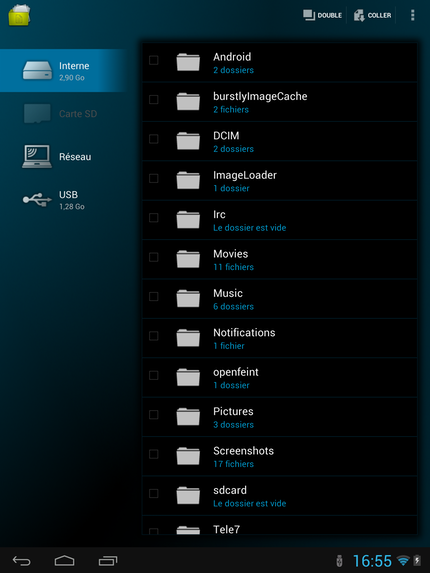The image size is (430, 573).
Task: Click the Music folder icon
Action: (x=188, y=298)
